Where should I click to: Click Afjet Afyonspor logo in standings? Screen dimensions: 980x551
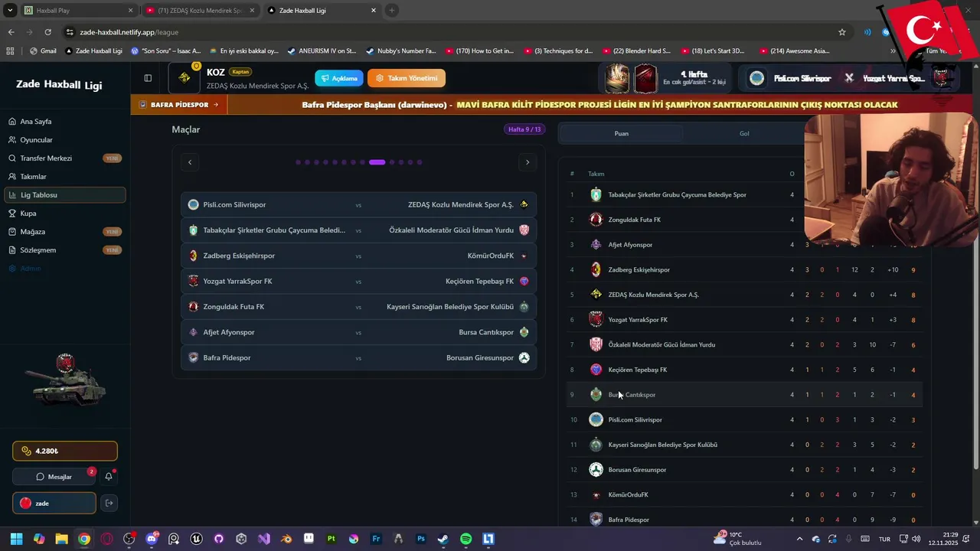[596, 245]
